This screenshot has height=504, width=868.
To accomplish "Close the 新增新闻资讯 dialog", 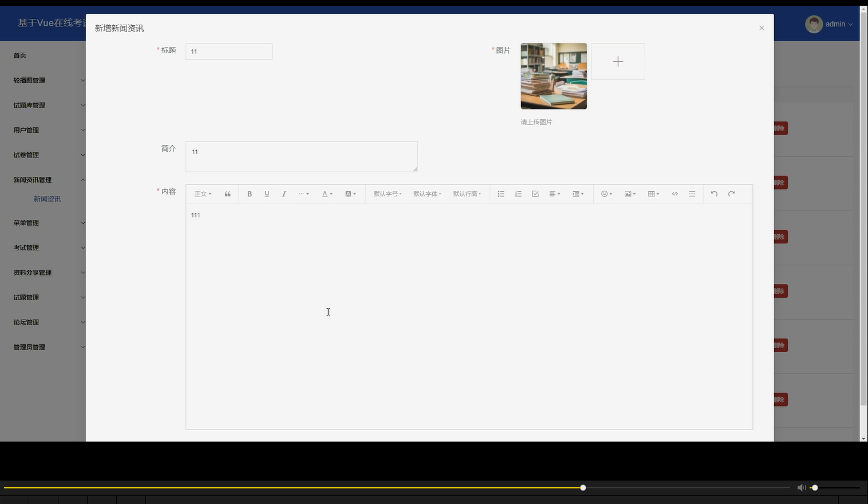I will 762,28.
